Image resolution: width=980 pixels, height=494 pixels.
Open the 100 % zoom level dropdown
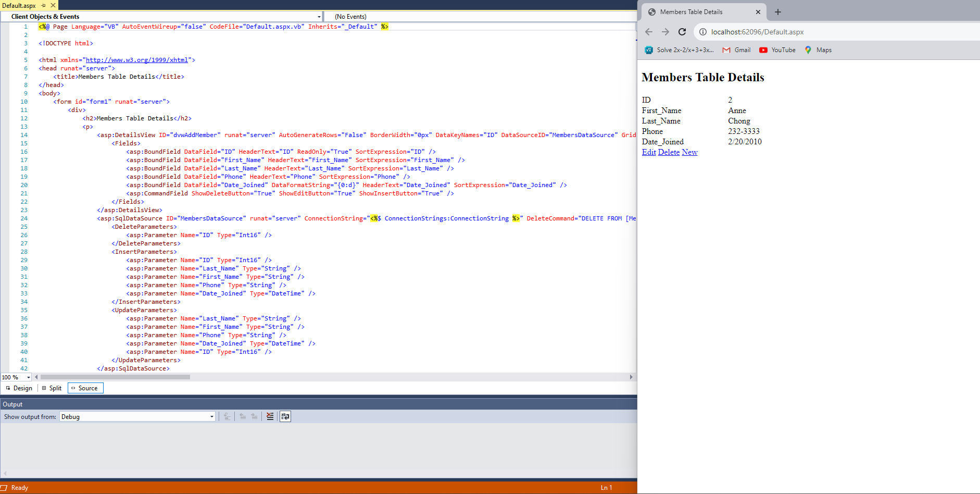coord(28,377)
